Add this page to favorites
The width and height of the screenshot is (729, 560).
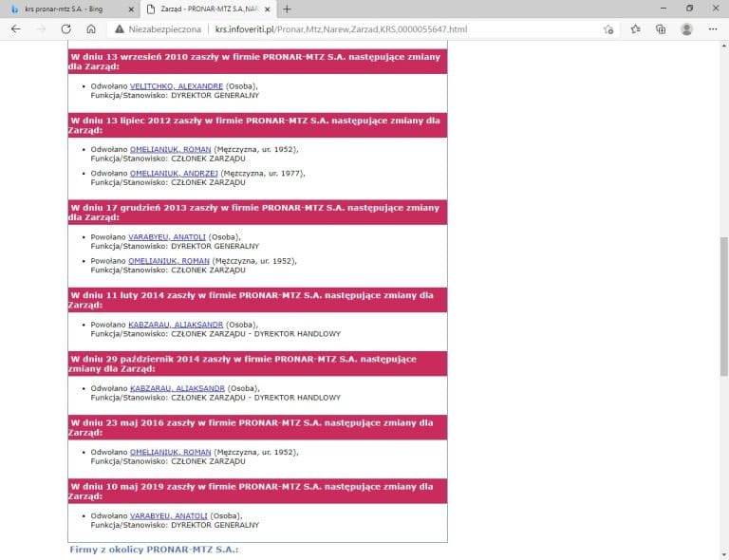(x=608, y=29)
